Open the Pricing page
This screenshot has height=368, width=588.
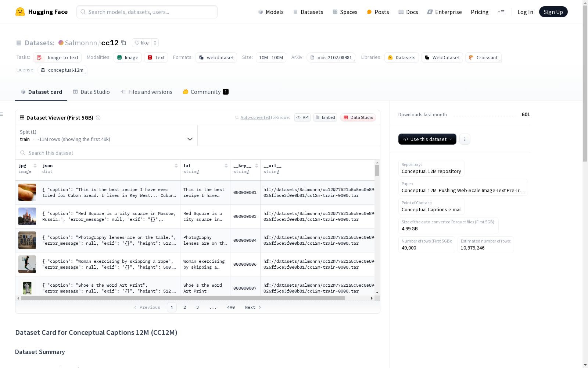coord(480,12)
